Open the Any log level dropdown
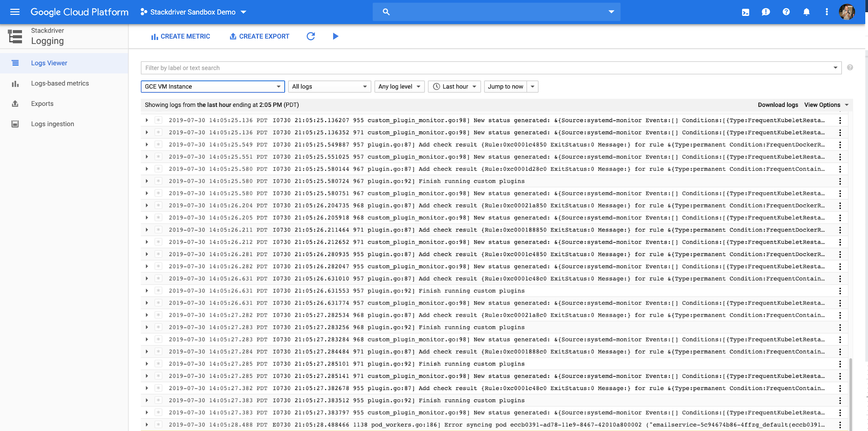This screenshot has width=868, height=431. pos(399,86)
